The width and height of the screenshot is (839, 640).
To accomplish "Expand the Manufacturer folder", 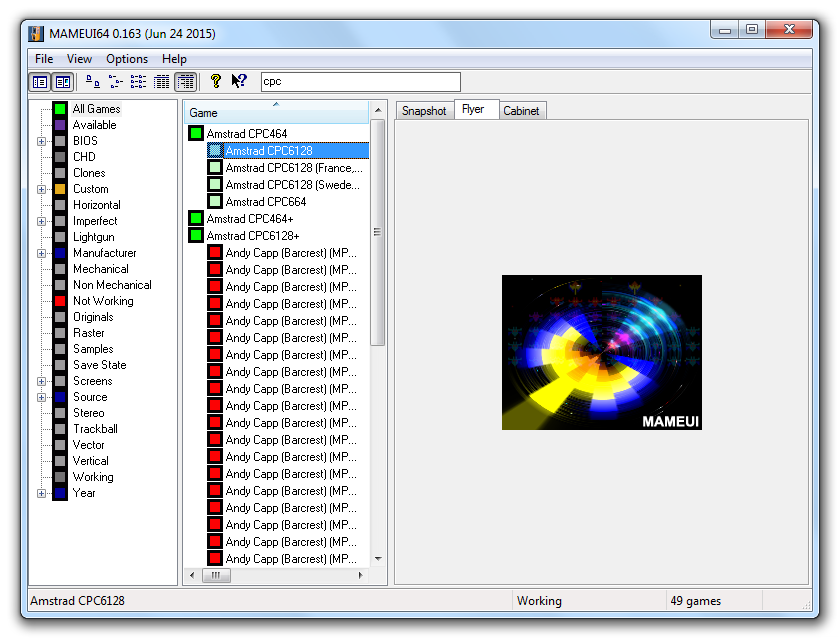I will pyautogui.click(x=41, y=253).
